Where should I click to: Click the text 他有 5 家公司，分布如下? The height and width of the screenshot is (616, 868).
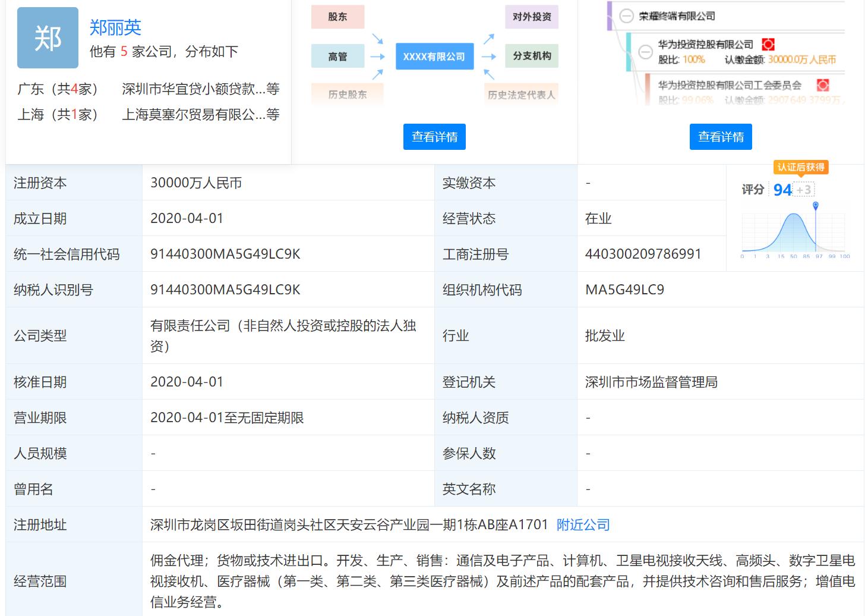(164, 52)
